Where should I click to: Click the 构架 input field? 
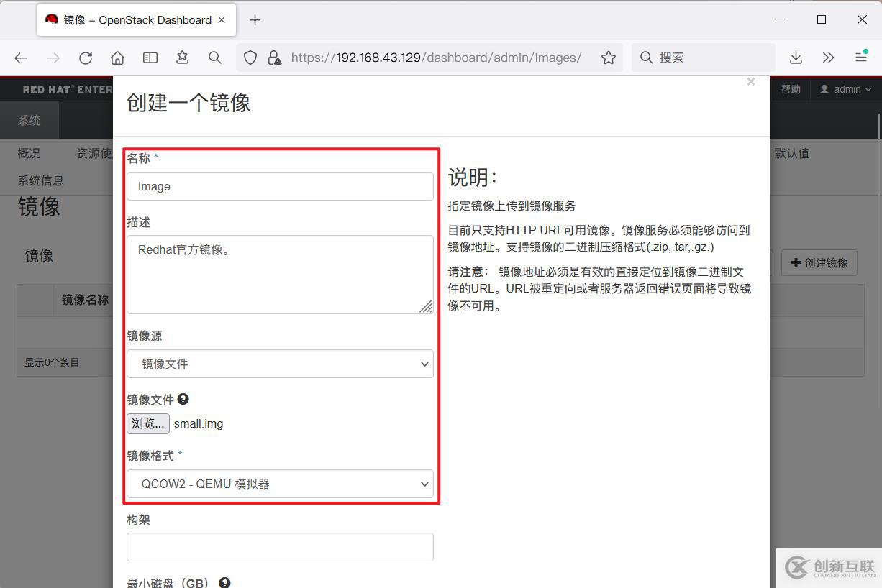pos(280,547)
